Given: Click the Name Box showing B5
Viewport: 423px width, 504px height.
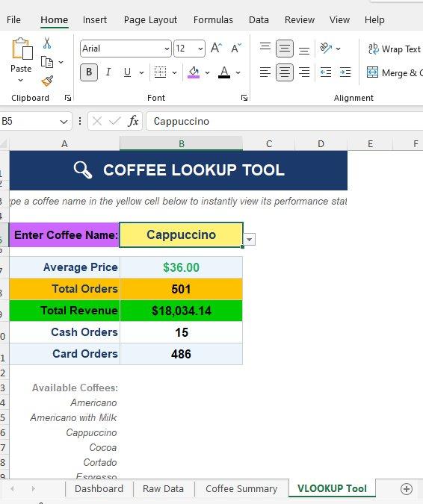Looking at the screenshot, I should 35,121.
